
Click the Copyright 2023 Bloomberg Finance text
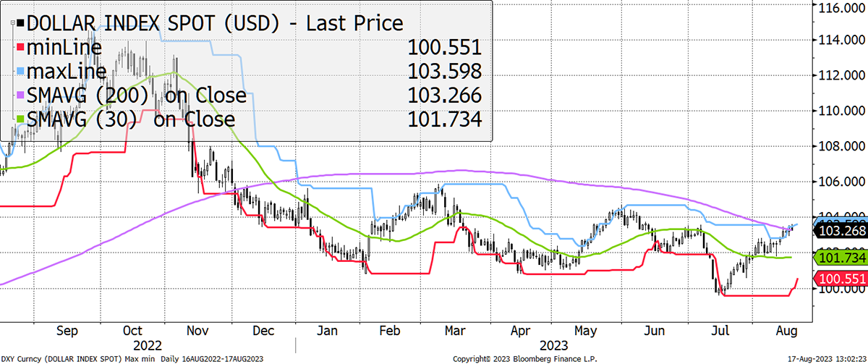pyautogui.click(x=516, y=358)
